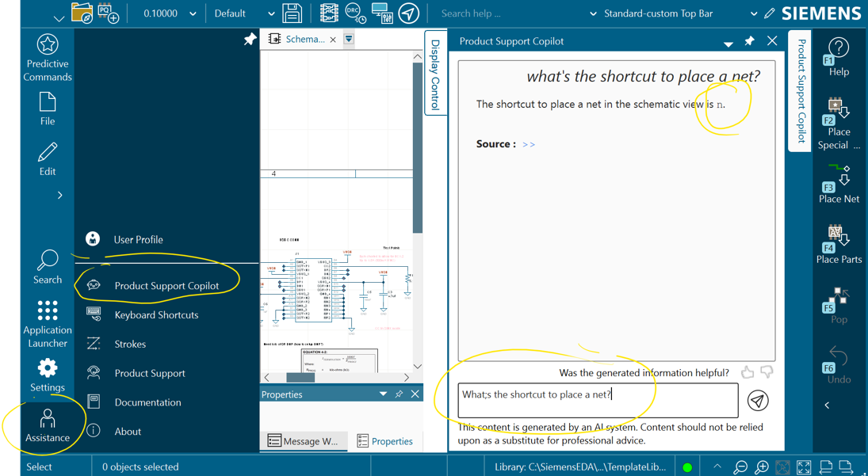Screen dimensions: 868x476
Task: Open the monitor settings icon in the top bar
Action: [x=382, y=13]
